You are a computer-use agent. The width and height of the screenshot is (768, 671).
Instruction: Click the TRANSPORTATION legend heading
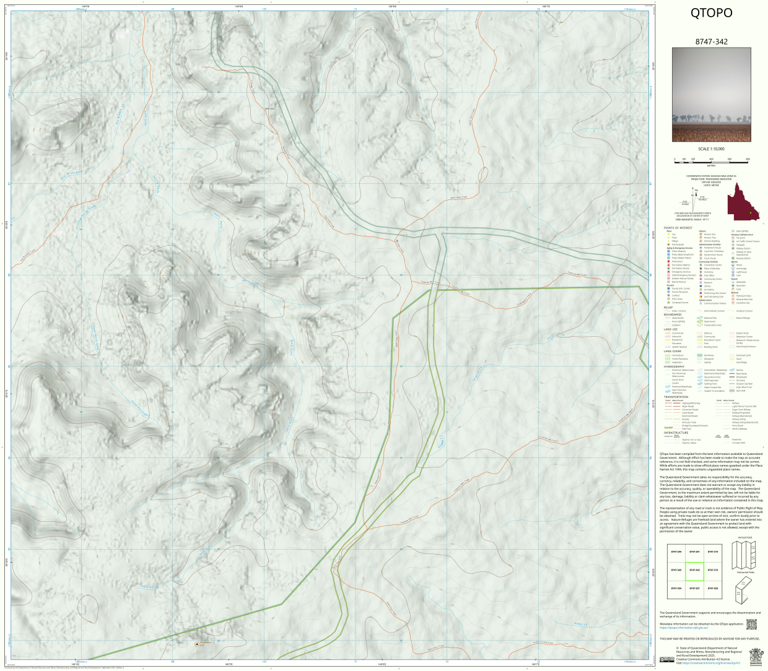[x=677, y=397]
